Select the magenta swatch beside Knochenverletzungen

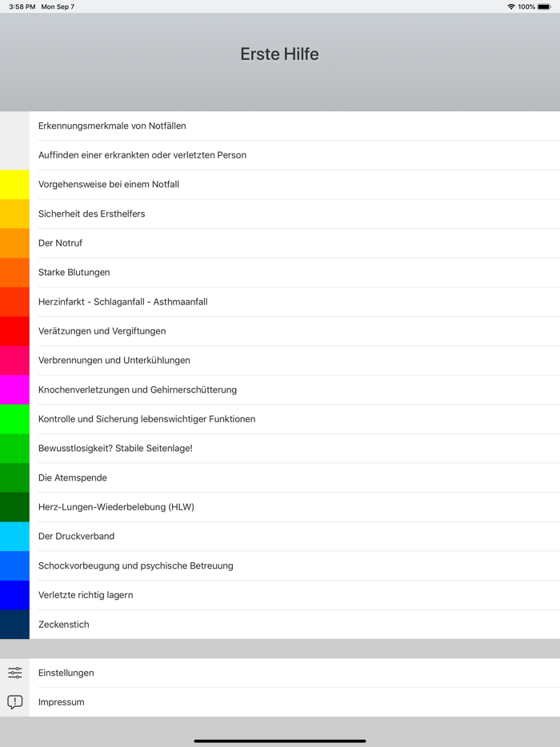coord(14,389)
